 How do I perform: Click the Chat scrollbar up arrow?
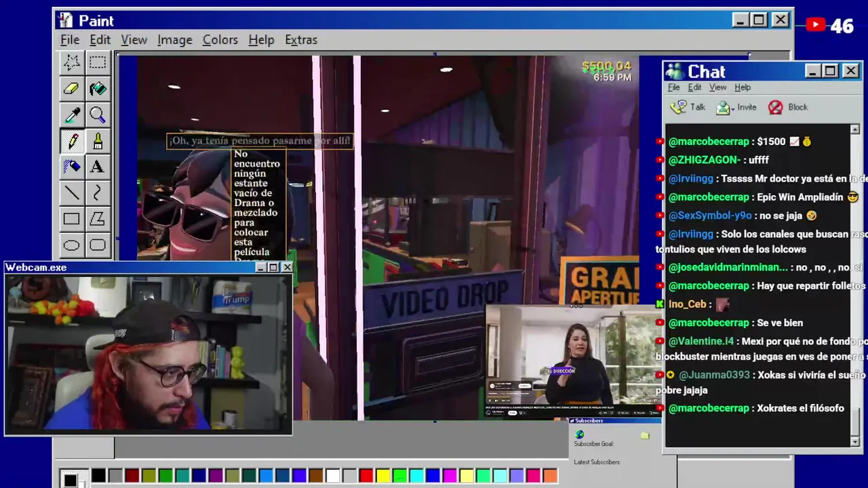pos(855,129)
